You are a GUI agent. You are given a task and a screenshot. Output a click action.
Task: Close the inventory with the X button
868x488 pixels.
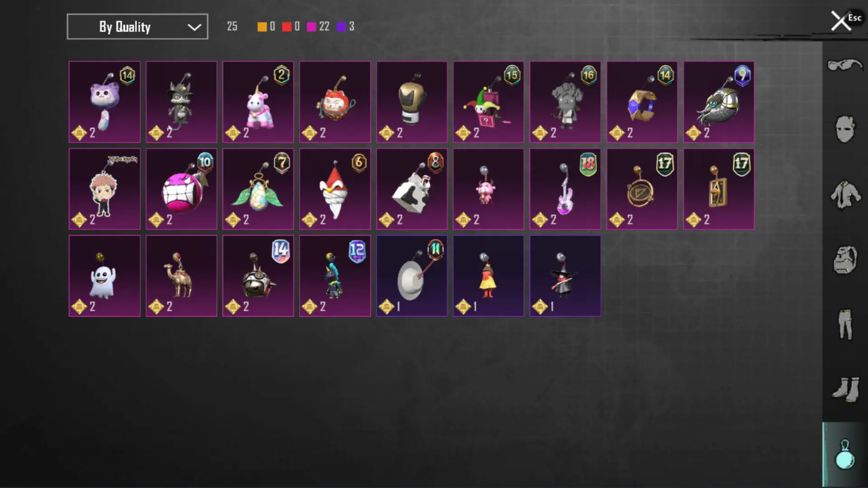tap(840, 21)
